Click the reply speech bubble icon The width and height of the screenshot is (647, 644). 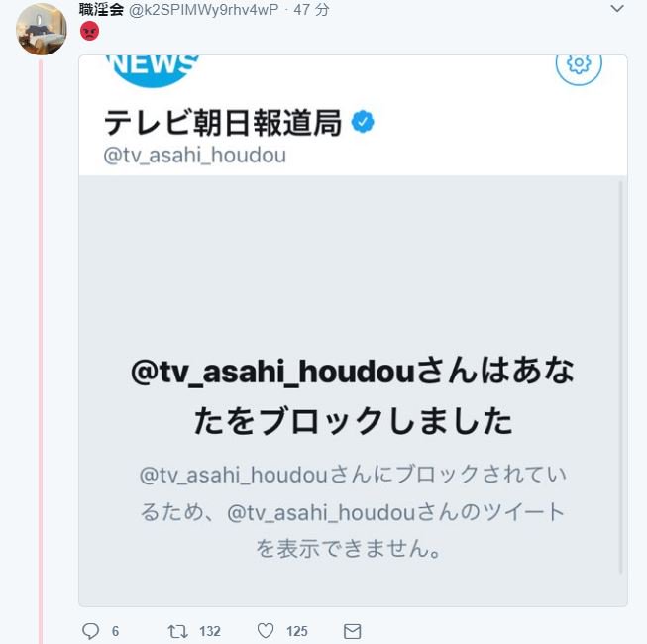[x=90, y=631]
